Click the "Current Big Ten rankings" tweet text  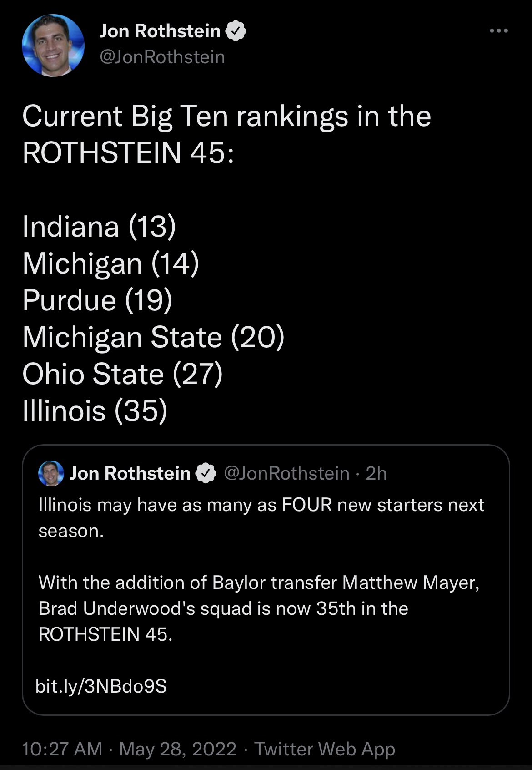226,134
